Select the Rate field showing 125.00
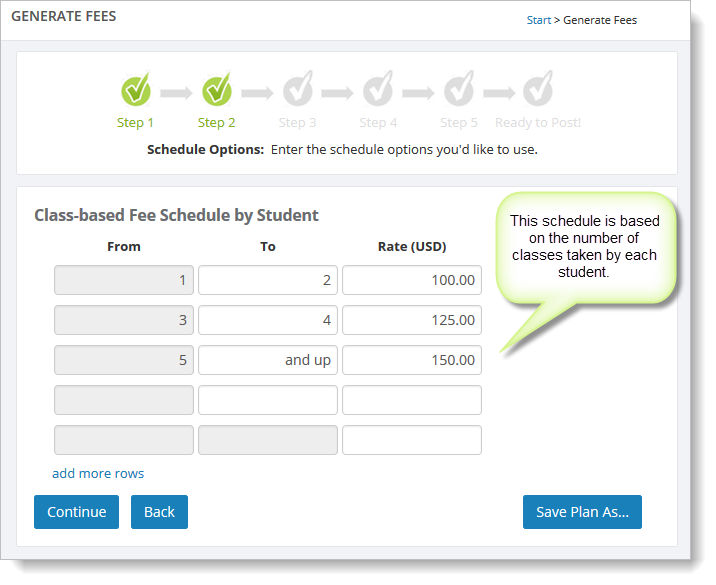 (412, 320)
